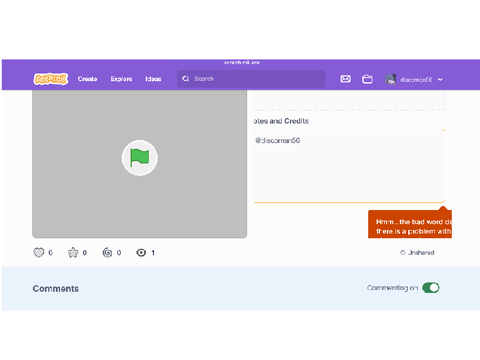Click the remix spiral icon
Screen dimensions: 480x360
tap(107, 253)
